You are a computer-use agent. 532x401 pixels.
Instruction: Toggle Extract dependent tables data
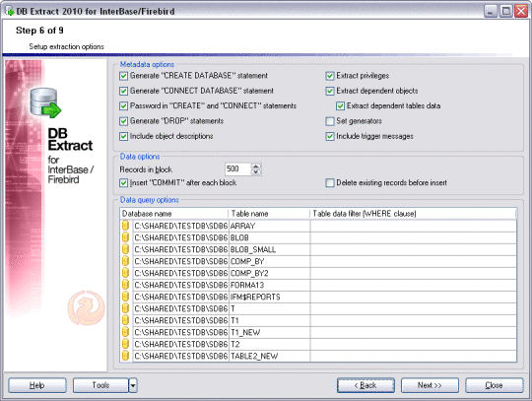coord(340,105)
